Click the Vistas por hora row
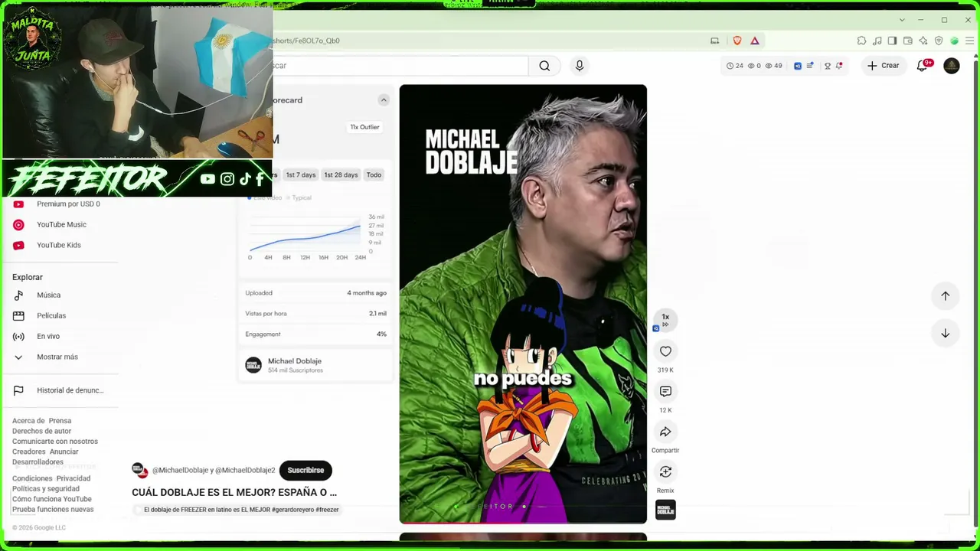Screen dimensions: 980x551 315,314
